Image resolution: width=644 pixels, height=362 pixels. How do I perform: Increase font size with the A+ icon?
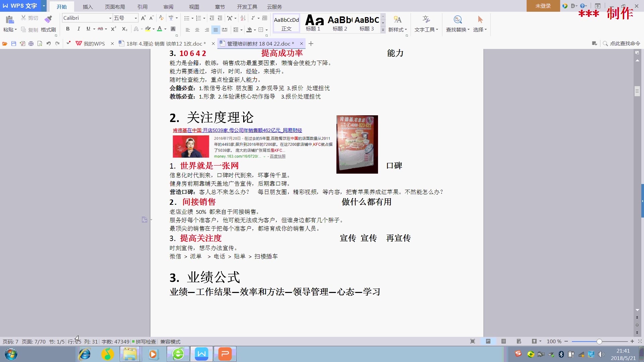tap(143, 18)
